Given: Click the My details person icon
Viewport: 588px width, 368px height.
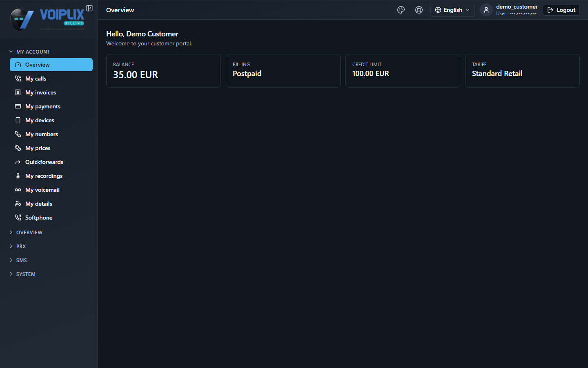Looking at the screenshot, I should (x=18, y=204).
